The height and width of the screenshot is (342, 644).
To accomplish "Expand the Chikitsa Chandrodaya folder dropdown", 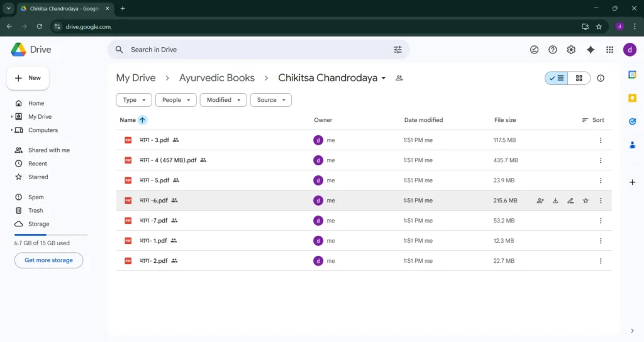I will (x=384, y=79).
